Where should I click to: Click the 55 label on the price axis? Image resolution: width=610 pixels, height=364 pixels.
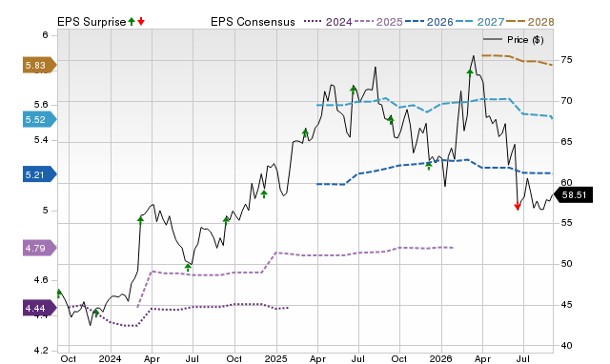pyautogui.click(x=566, y=223)
